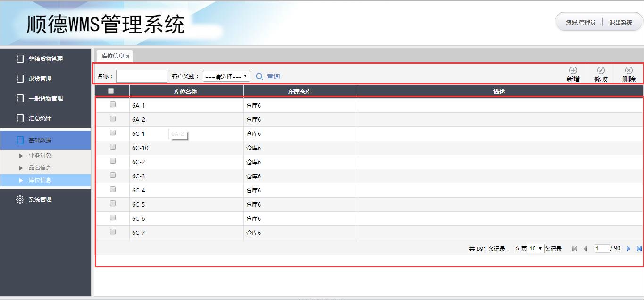The height and width of the screenshot is (300, 644).
Task: Check the box for row 6A-1
Action: [113, 105]
